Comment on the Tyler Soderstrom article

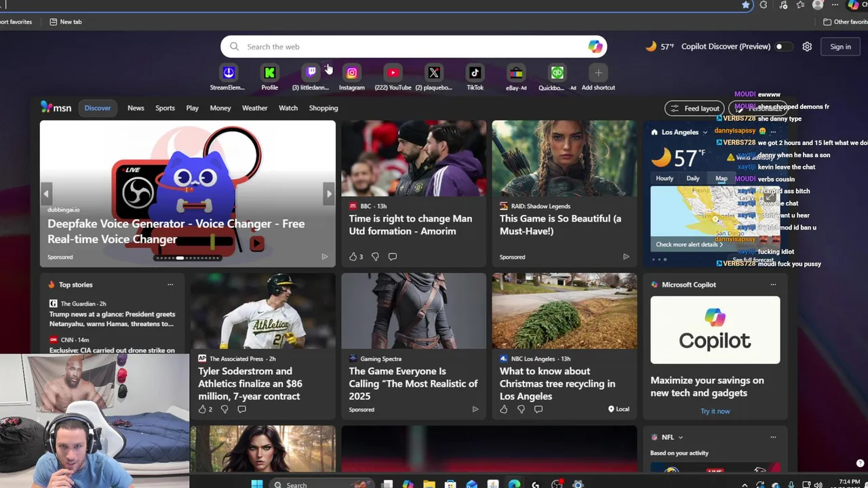click(241, 409)
